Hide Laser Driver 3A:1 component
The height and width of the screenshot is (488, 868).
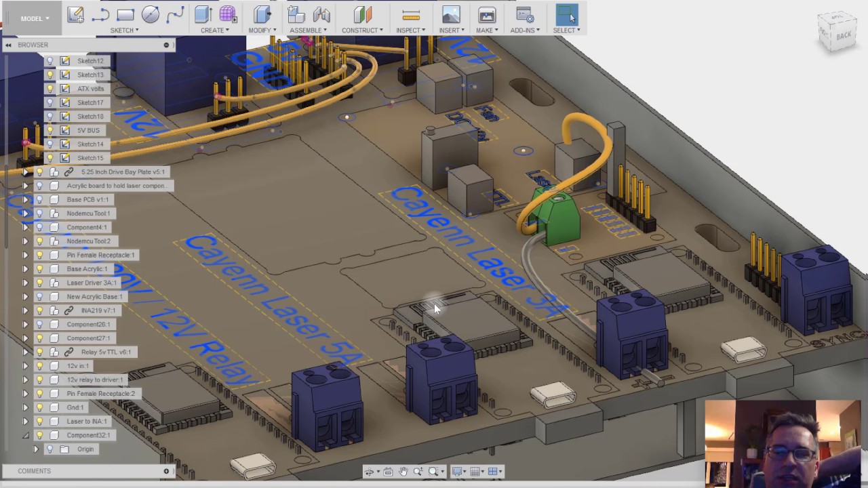click(x=39, y=283)
